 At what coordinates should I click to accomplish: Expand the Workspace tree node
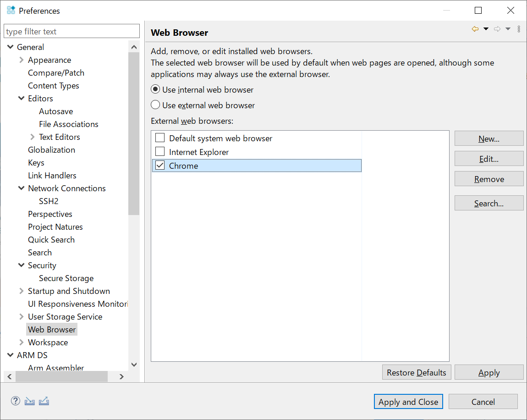click(21, 343)
